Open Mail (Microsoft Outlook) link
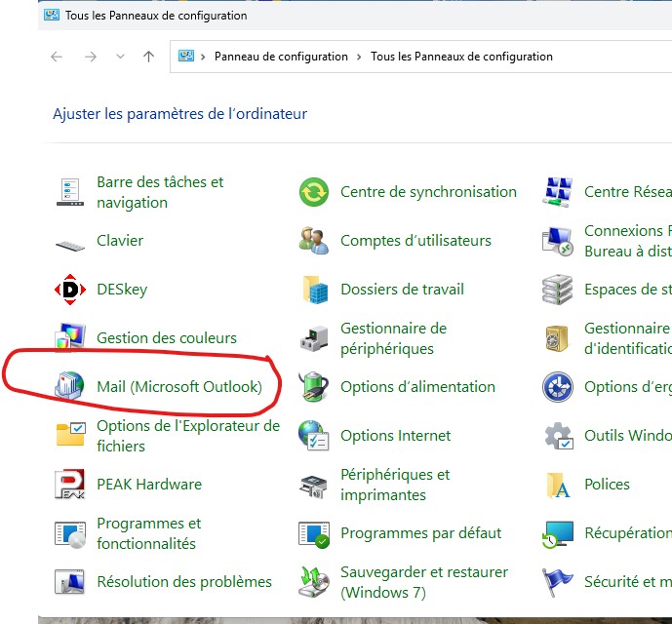This screenshot has width=672, height=624. [x=179, y=386]
